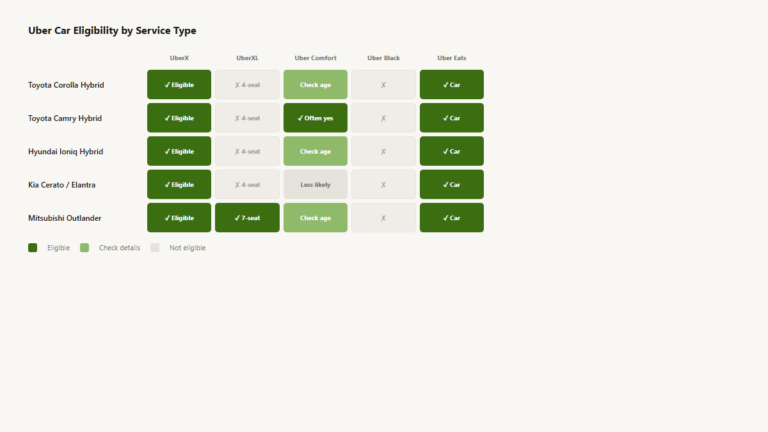The width and height of the screenshot is (768, 432).
Task: Click Toyota Camry Hybrid UberX Eligible cell
Action: (x=179, y=118)
